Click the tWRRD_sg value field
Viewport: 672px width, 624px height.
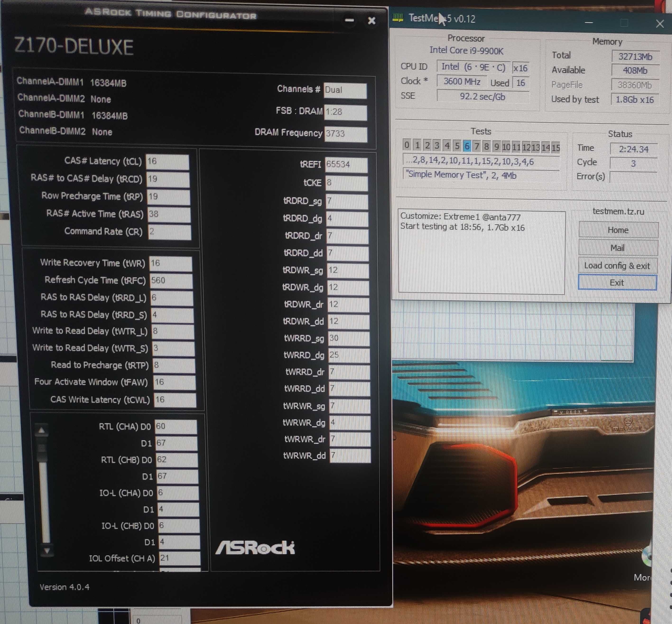349,339
